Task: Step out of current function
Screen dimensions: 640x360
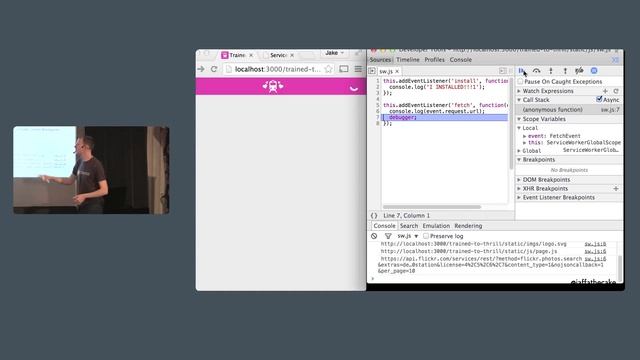Action: 565,71
